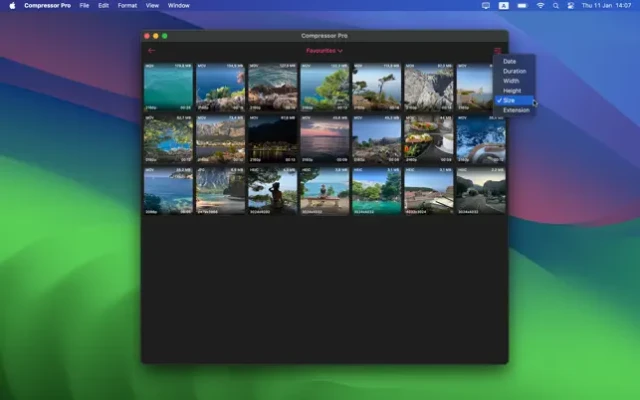Open Spotlight search in menu bar
Viewport: 640px width, 400px height.
tap(555, 5)
